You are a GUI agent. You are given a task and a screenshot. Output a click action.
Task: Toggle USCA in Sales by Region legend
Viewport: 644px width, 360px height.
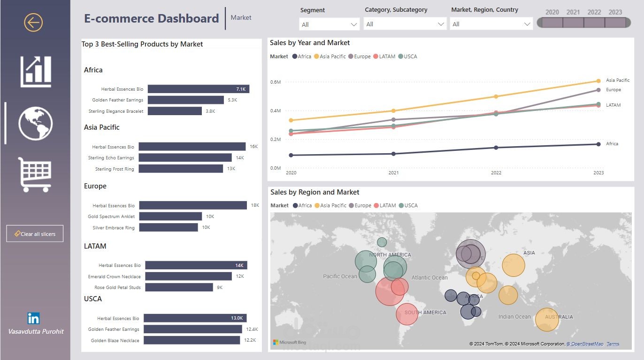pos(408,205)
